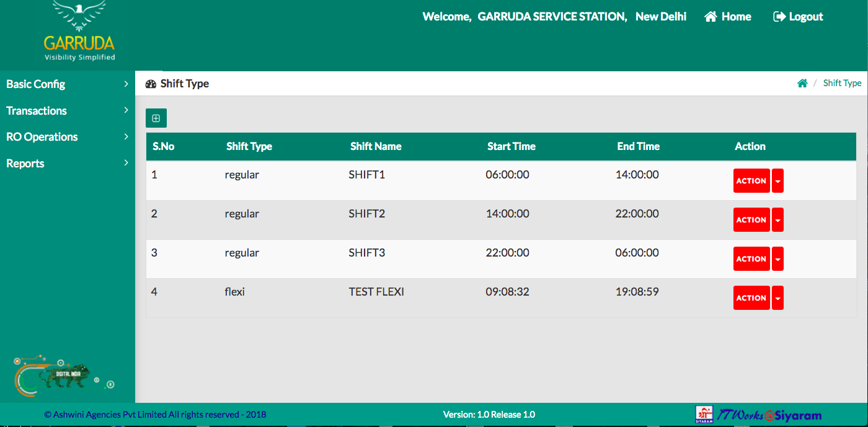Image resolution: width=868 pixels, height=427 pixels.
Task: Click start time 09:08:32
Action: [x=508, y=292]
